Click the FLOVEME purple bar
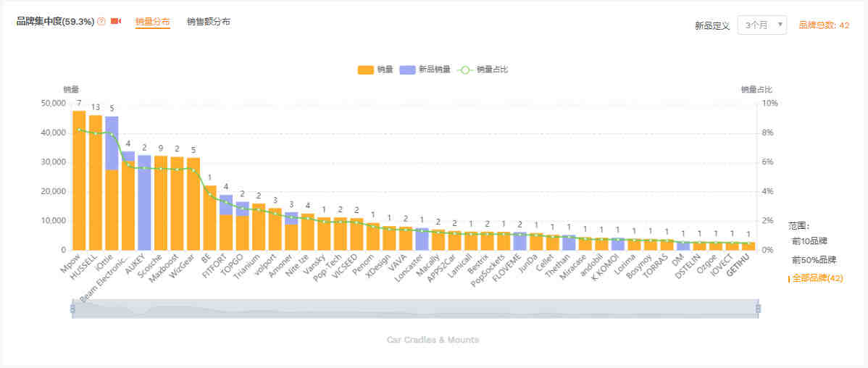Screen dimensions: 868x368 (519, 241)
